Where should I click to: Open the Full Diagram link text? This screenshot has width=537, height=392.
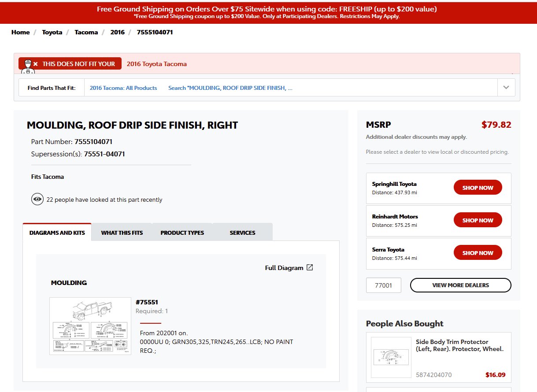click(x=284, y=268)
